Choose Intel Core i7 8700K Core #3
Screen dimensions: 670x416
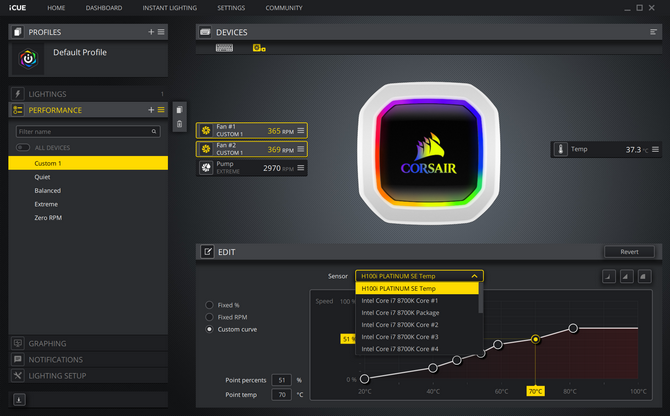coord(417,337)
